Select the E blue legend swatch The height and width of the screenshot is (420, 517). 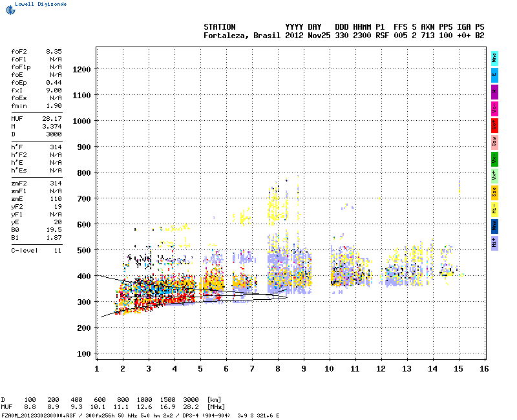pyautogui.click(x=494, y=76)
